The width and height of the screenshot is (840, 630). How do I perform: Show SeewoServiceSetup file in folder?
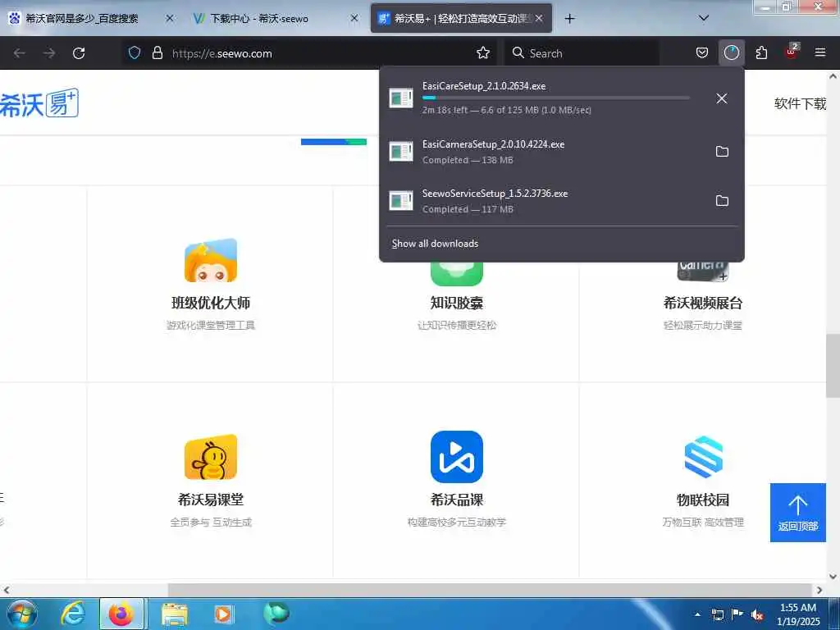(x=722, y=201)
